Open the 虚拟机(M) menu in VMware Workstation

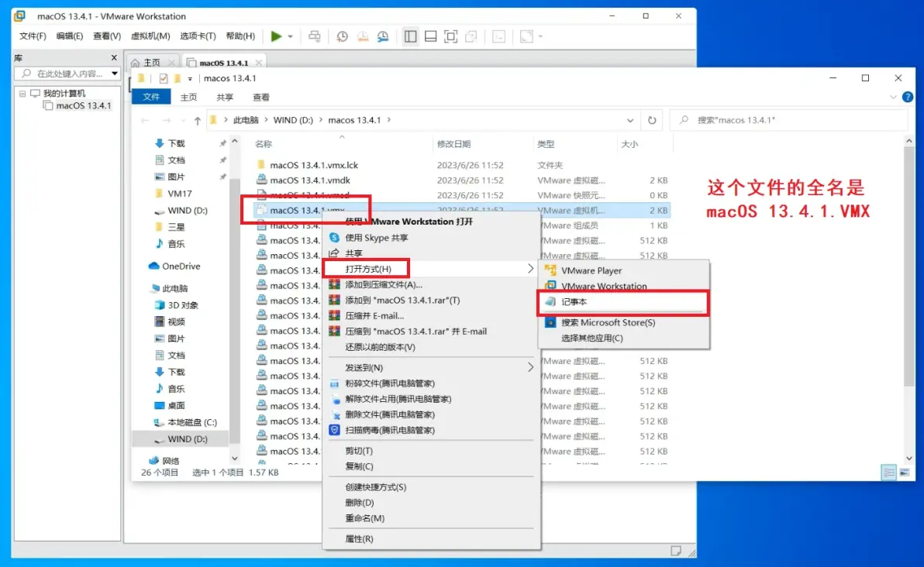point(150,36)
